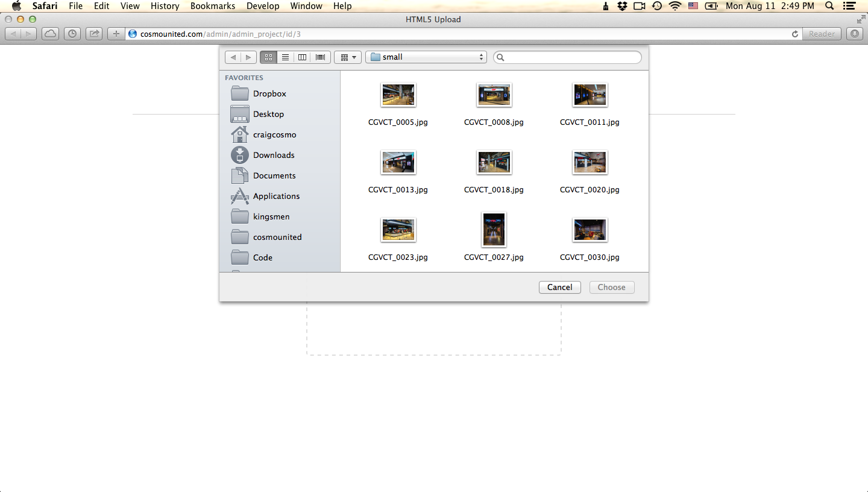Select CGVCT_0011.jpg thumbnail
Image resolution: width=868 pixels, height=492 pixels.
(x=590, y=95)
